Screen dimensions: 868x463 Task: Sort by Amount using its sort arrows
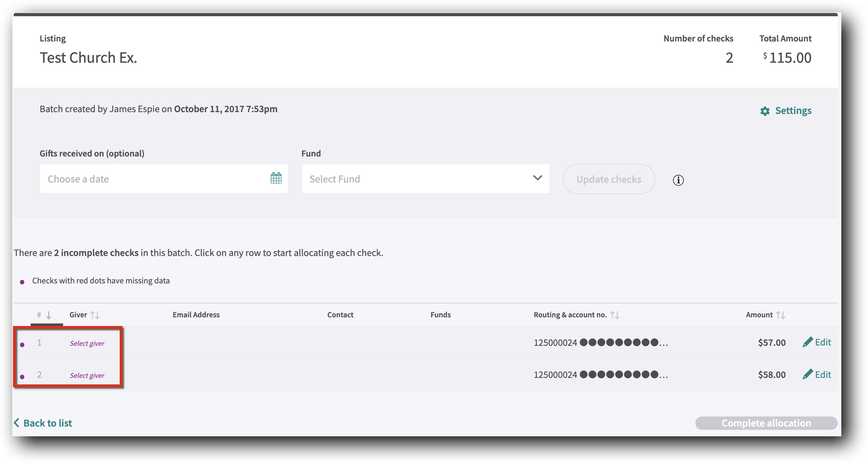pyautogui.click(x=780, y=314)
